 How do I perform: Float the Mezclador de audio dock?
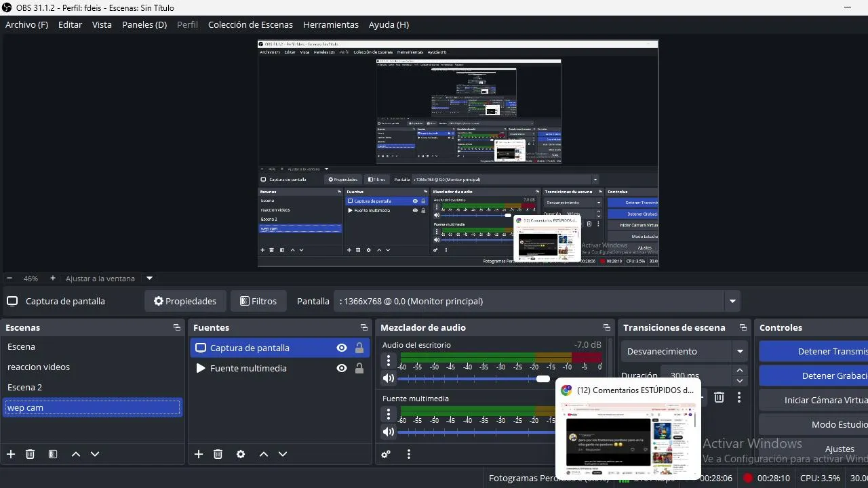(x=607, y=327)
